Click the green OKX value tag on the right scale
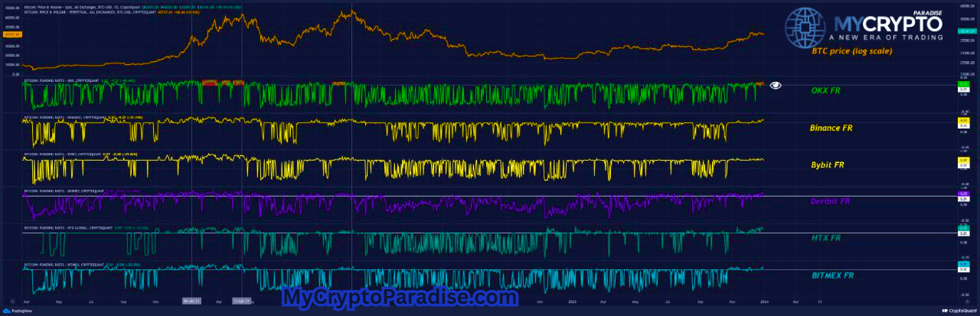This screenshot has height=316, width=980. tap(963, 84)
